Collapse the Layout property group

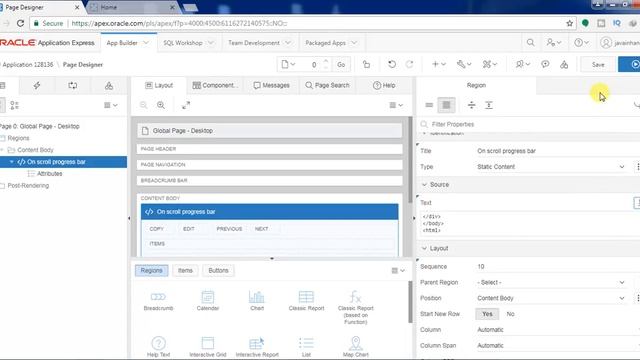[424, 248]
